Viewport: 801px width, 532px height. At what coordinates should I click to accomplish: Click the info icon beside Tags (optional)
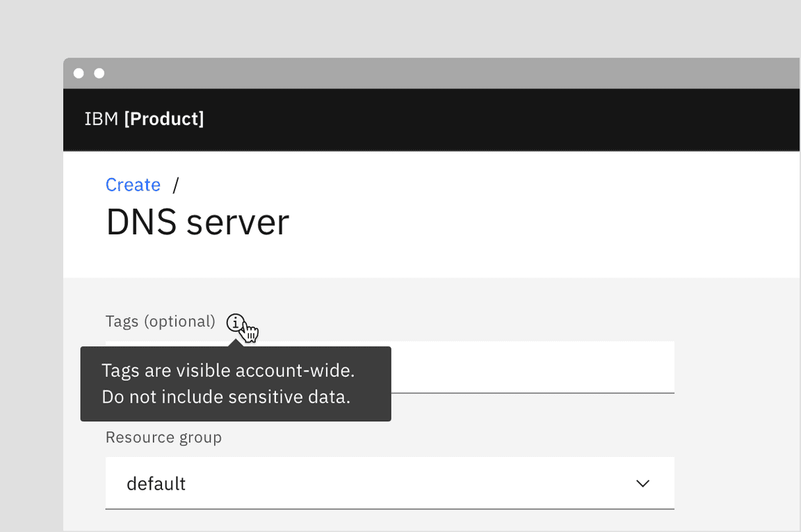236,323
